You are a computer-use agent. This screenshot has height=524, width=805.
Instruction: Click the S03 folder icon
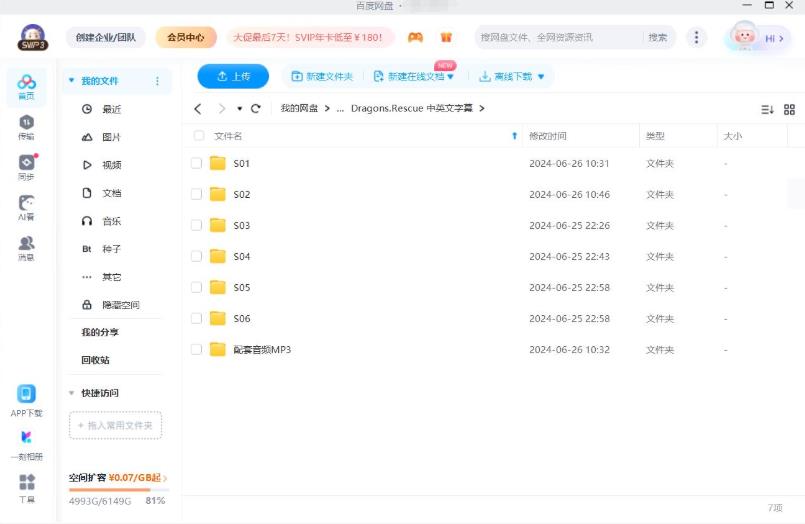click(x=218, y=225)
